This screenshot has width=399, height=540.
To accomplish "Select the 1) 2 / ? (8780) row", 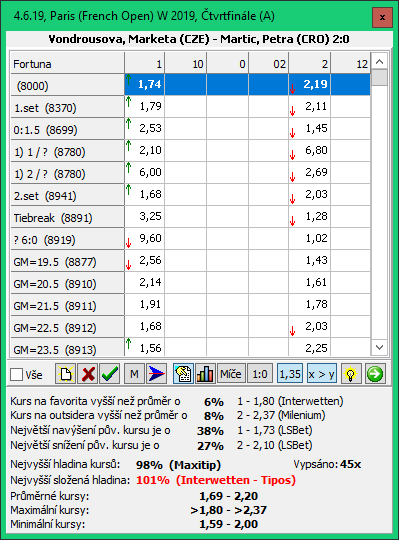I will pos(67,174).
